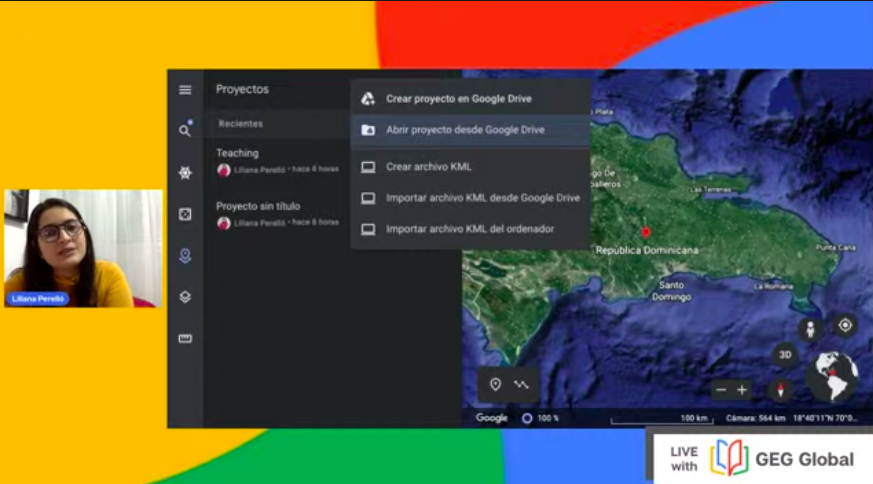Screen dimensions: 873x484
Task: Click avatar under Proyecto sin título
Action: [224, 223]
